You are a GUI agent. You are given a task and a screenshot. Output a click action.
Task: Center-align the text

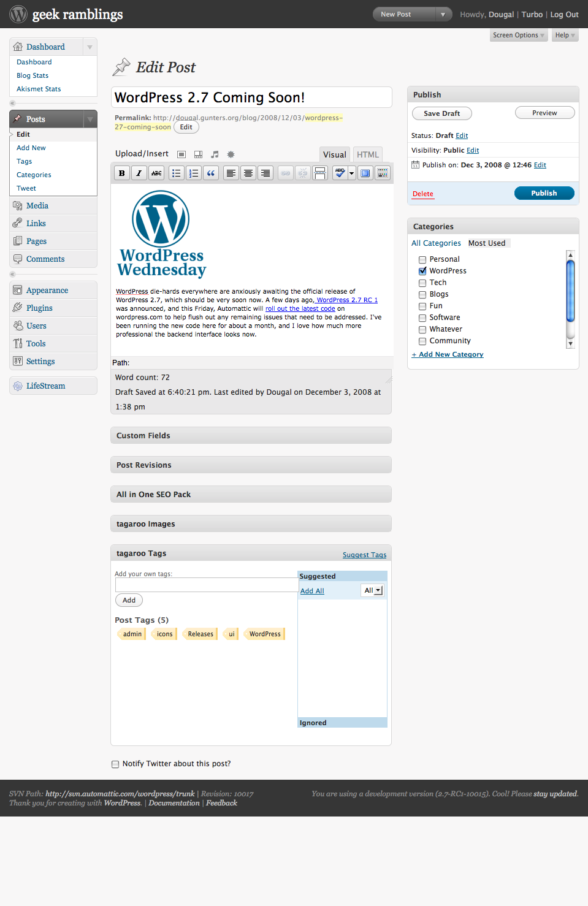click(x=248, y=173)
